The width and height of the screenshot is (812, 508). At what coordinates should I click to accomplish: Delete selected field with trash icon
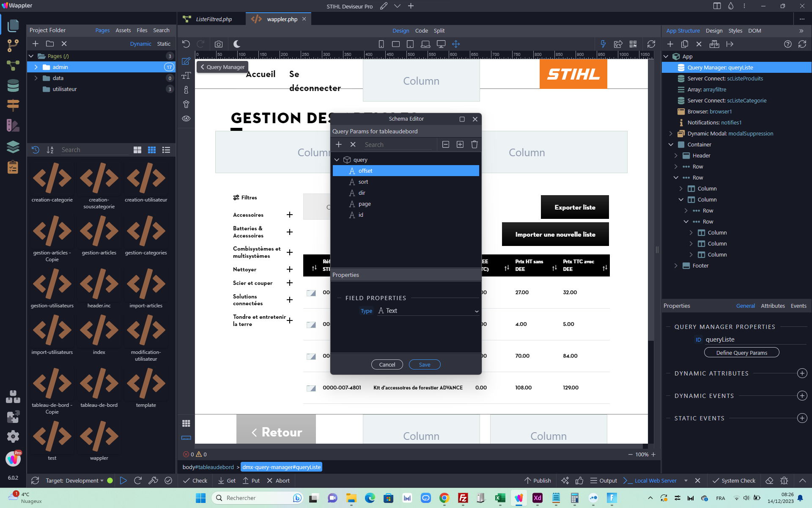pyautogui.click(x=475, y=145)
